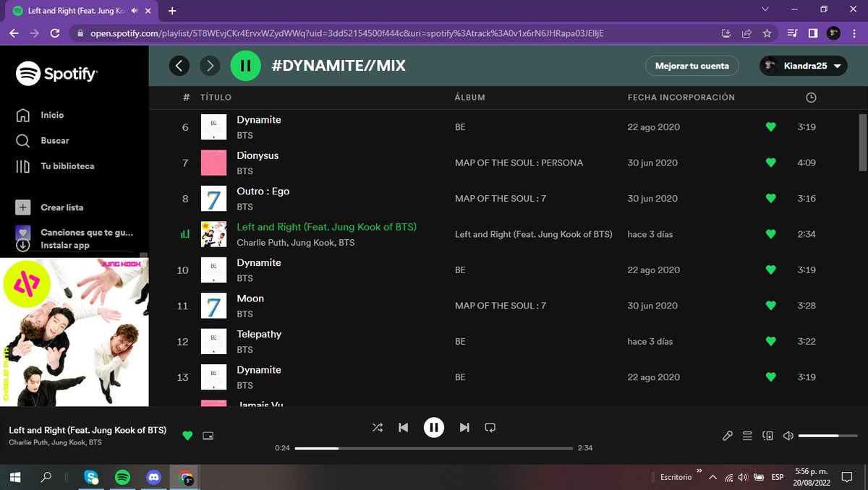Create a new playlist with Crear lista
The image size is (868, 490).
pyautogui.click(x=49, y=207)
